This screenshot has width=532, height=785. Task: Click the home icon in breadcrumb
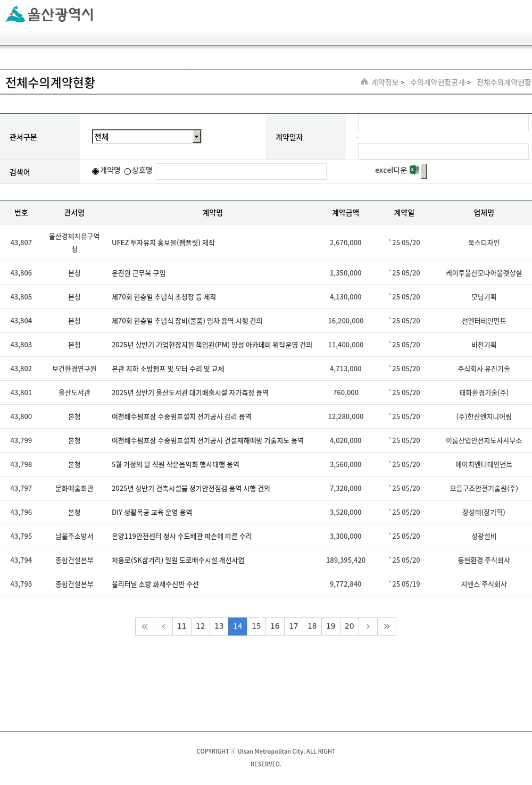pyautogui.click(x=364, y=81)
